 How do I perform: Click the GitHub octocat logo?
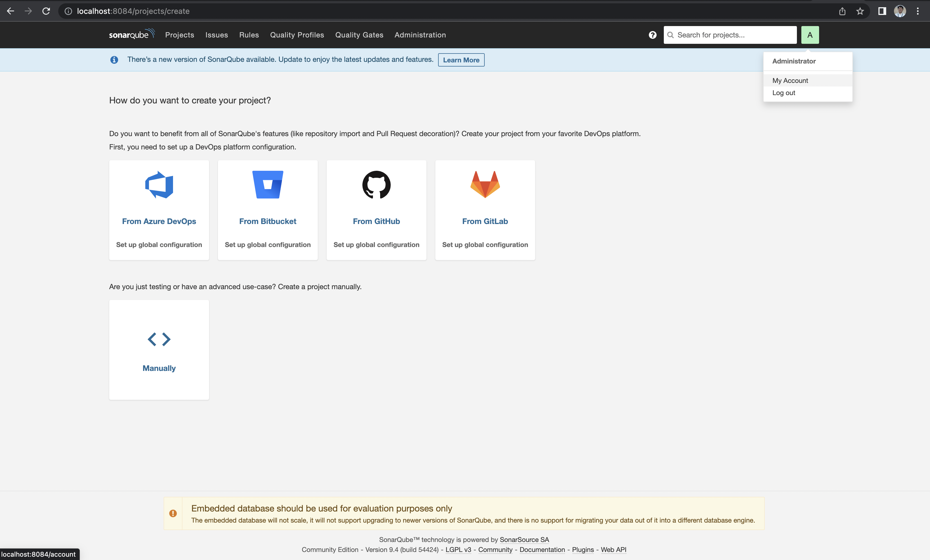click(x=376, y=185)
